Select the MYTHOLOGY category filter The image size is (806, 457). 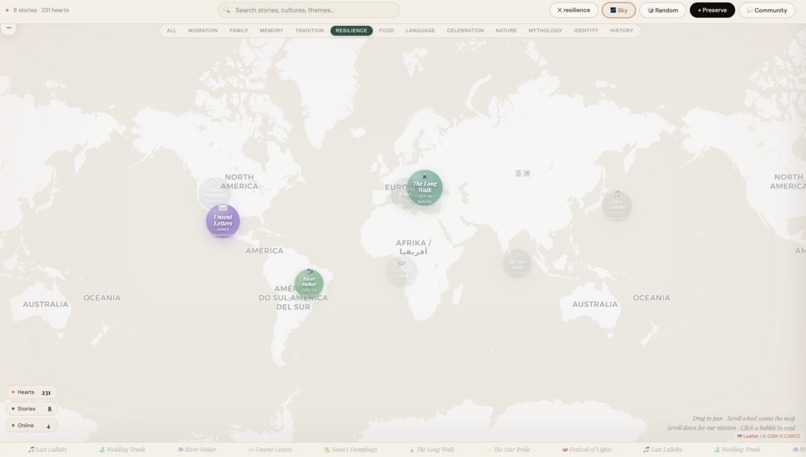point(545,30)
